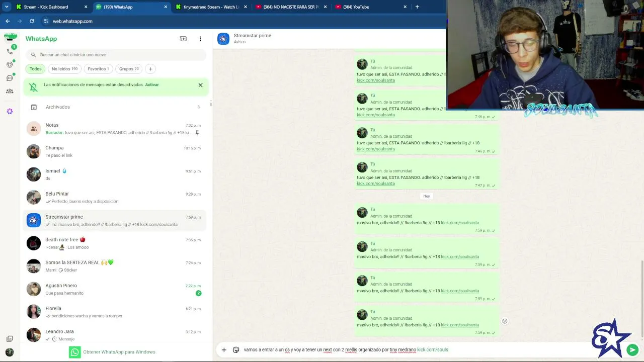This screenshot has width=644, height=362.
Task: Click the search magnifier icon in chat search
Action: 33,55
